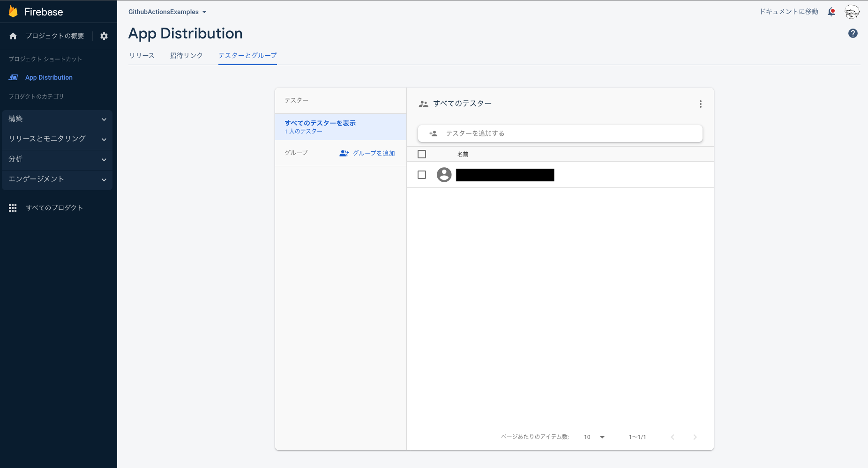The height and width of the screenshot is (468, 868).
Task: Check the checkbox next to the tester row
Action: [422, 174]
